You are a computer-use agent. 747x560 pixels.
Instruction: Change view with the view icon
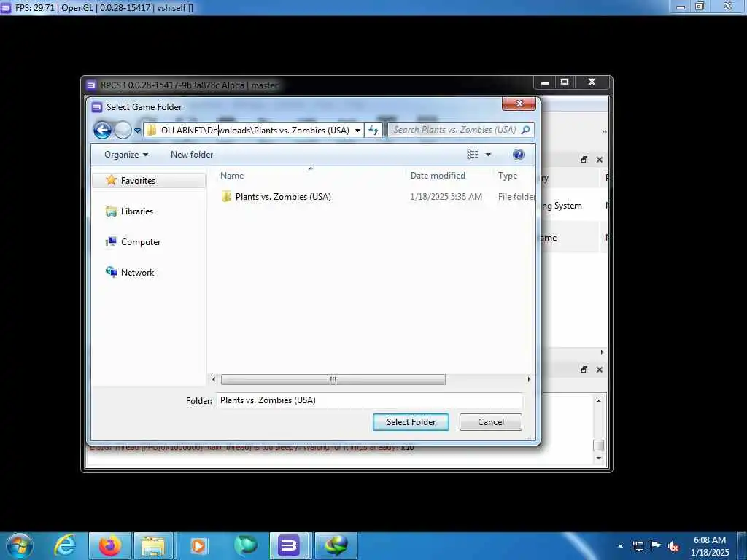coord(472,155)
